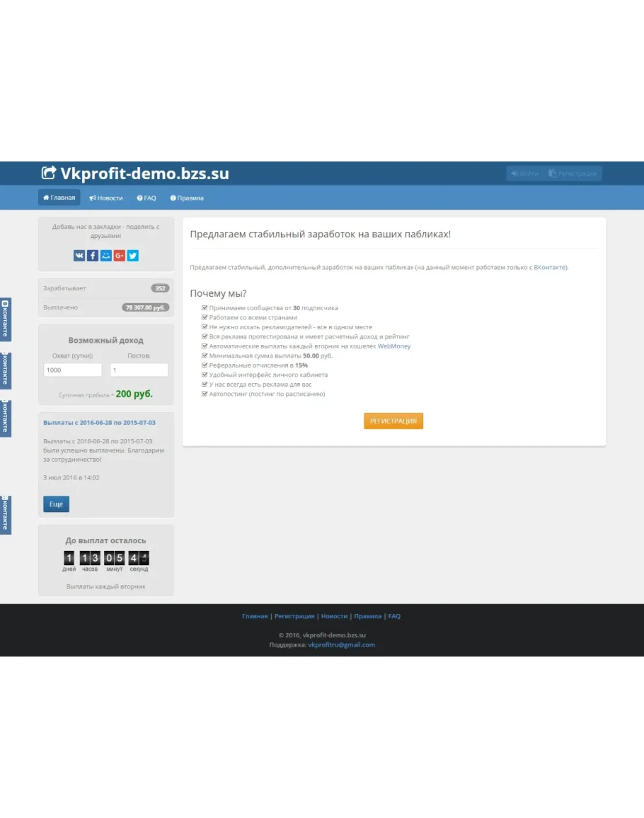Open the WebMoney link

pyautogui.click(x=393, y=346)
